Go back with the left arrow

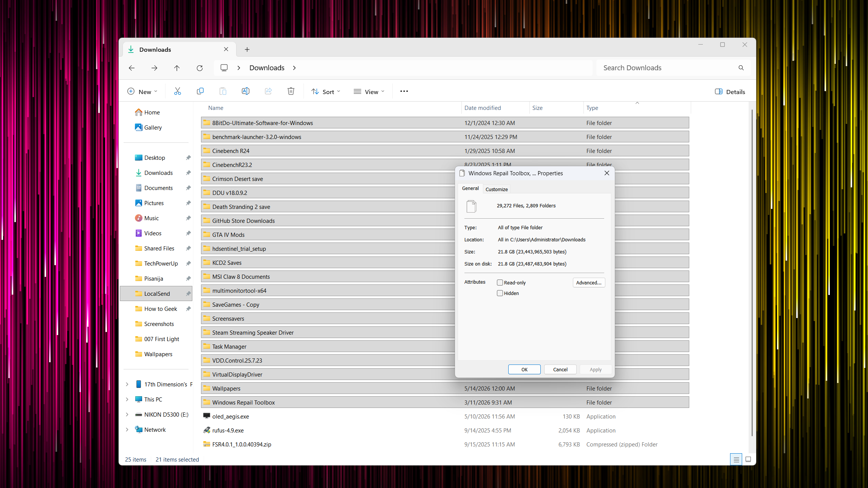132,68
